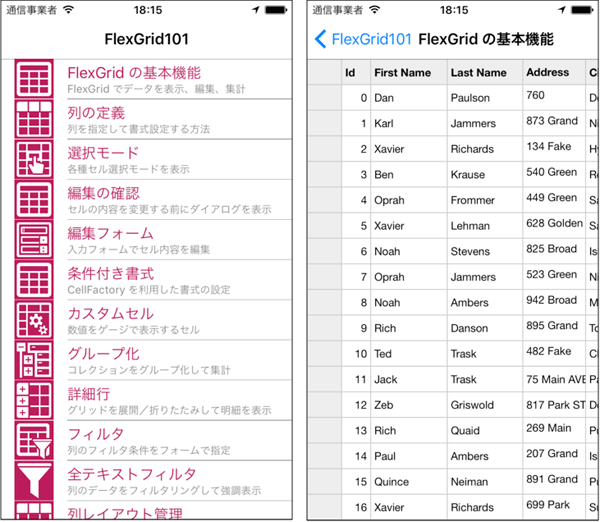Tap the FlexGrid の基本機能 grid icon
Image resolution: width=600 pixels, height=522 pixels.
coord(34,79)
